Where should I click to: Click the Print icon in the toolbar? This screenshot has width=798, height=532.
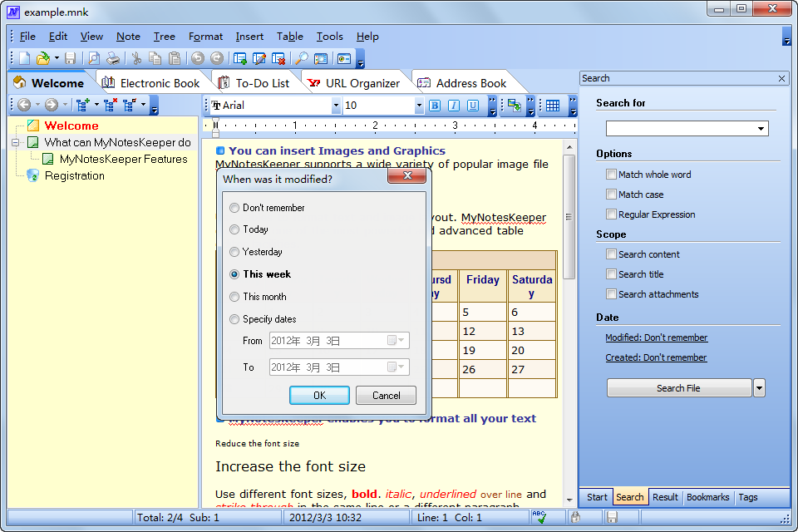click(x=113, y=58)
